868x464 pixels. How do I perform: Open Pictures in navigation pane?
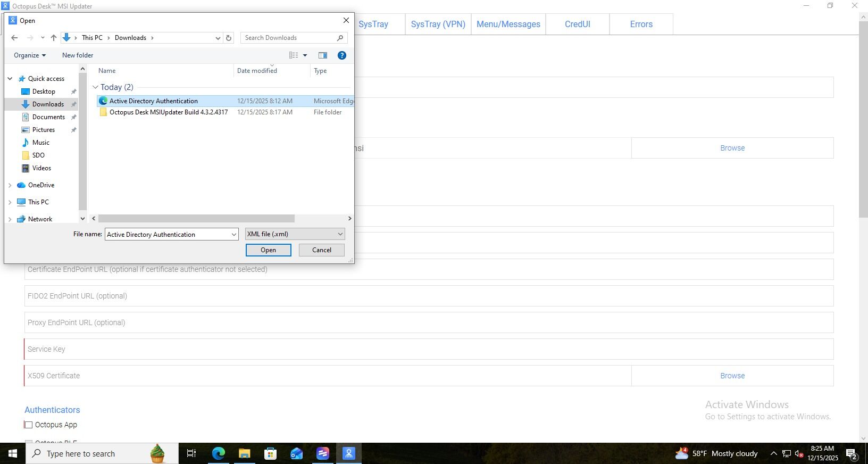[44, 130]
